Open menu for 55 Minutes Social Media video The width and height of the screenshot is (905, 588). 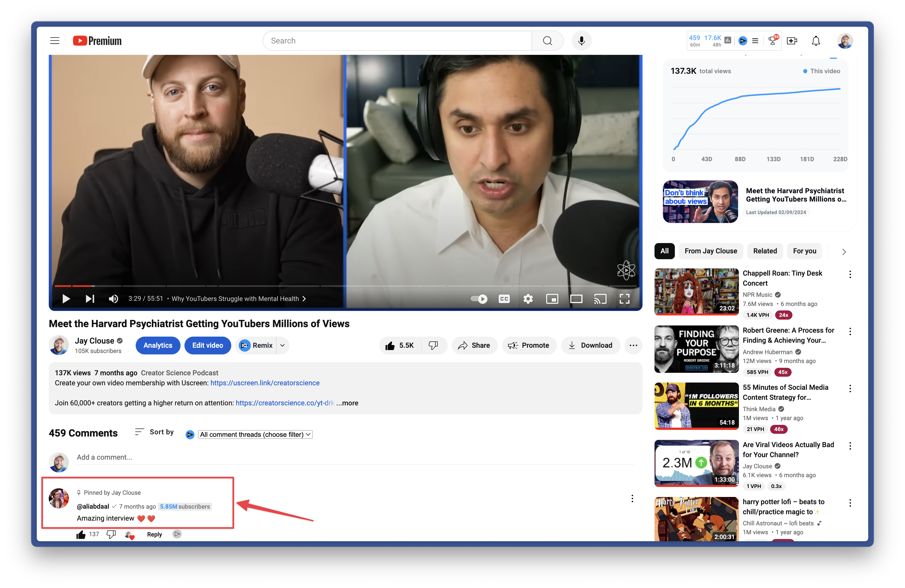point(850,389)
